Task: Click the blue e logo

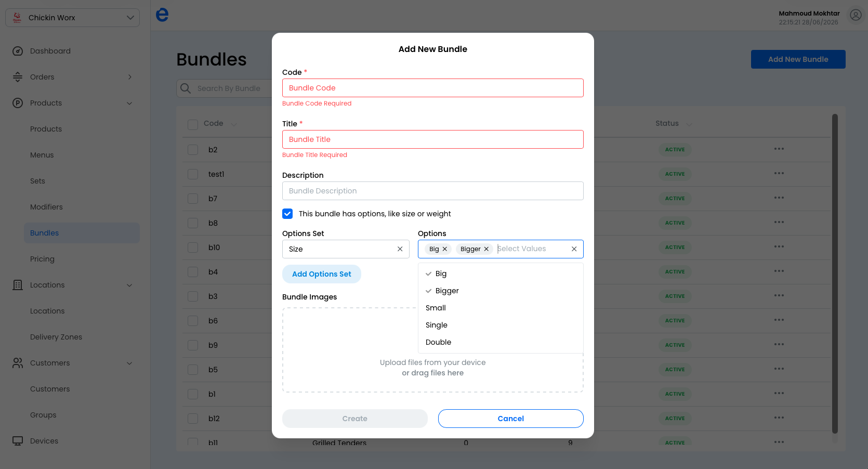Action: [x=162, y=15]
